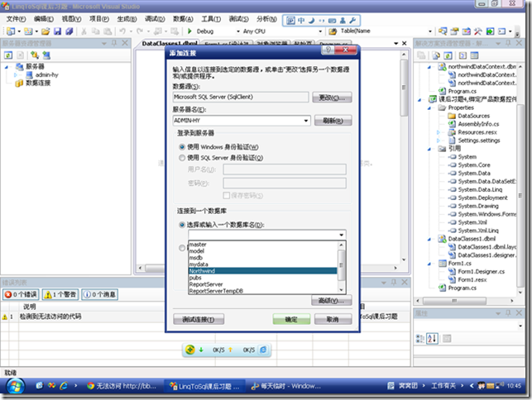Click the 确定 button in dialog
This screenshot has height=400, width=532.
(x=291, y=319)
